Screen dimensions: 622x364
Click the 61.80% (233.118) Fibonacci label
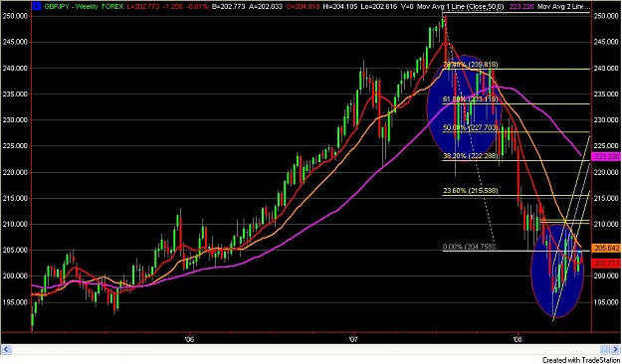471,99
